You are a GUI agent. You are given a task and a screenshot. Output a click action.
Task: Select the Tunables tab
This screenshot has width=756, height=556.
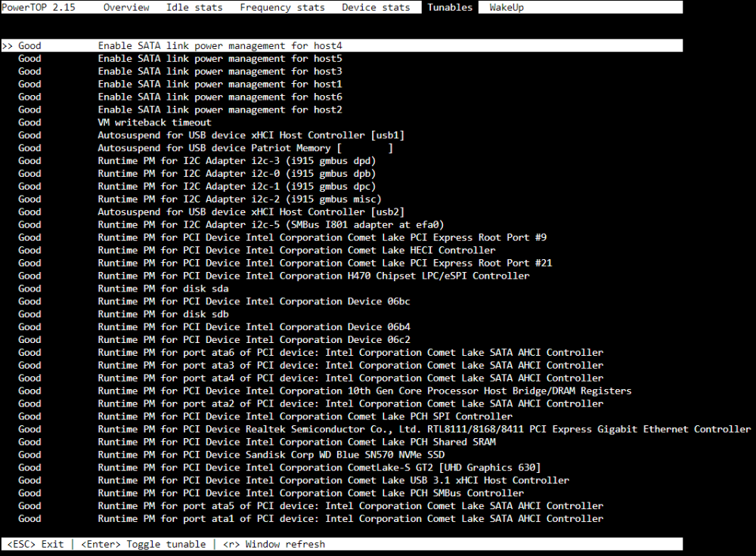click(x=450, y=8)
